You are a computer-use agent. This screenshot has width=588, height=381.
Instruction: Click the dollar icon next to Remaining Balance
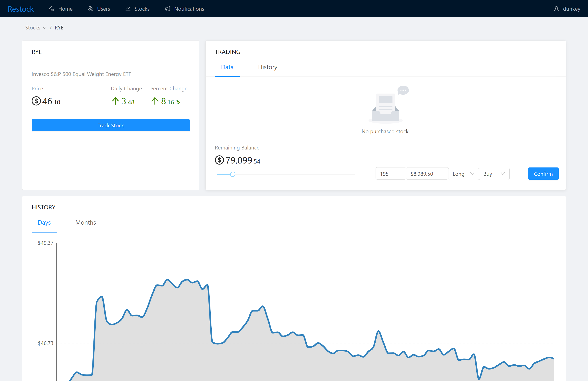(x=219, y=160)
